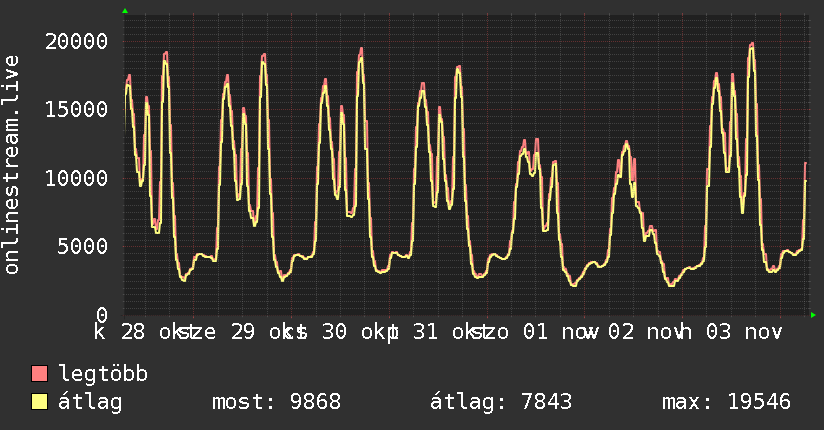
Task: Click the onlinestream.live vertical axis title
Action: point(12,165)
